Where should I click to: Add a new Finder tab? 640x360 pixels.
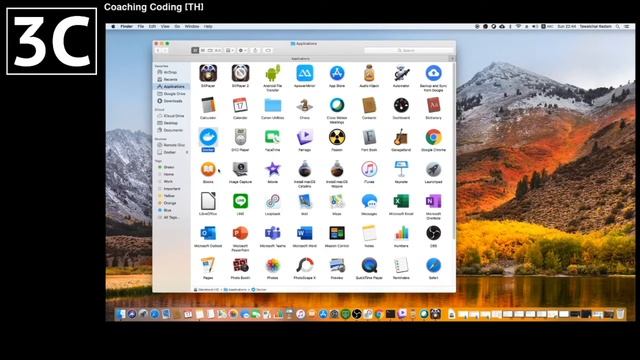tap(452, 59)
